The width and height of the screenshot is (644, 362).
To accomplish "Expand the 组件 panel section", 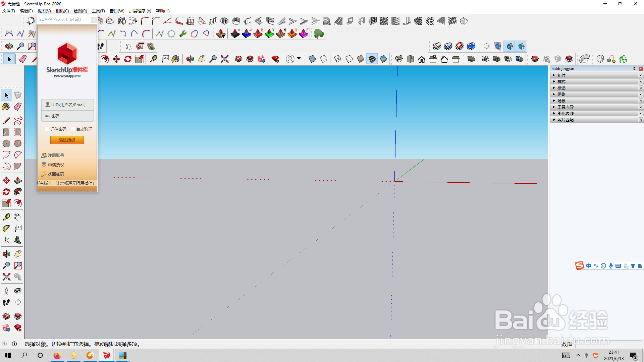I will tap(561, 75).
